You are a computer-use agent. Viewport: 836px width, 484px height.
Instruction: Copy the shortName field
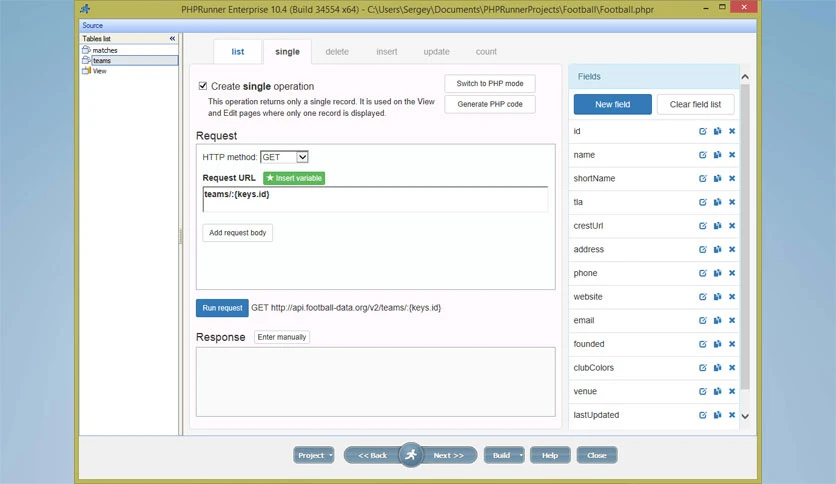[x=718, y=179]
